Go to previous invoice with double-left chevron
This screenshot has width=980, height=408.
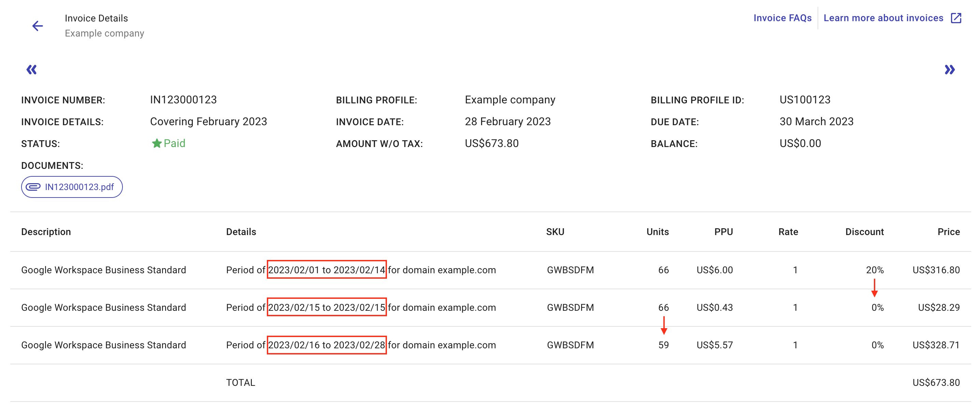tap(32, 70)
